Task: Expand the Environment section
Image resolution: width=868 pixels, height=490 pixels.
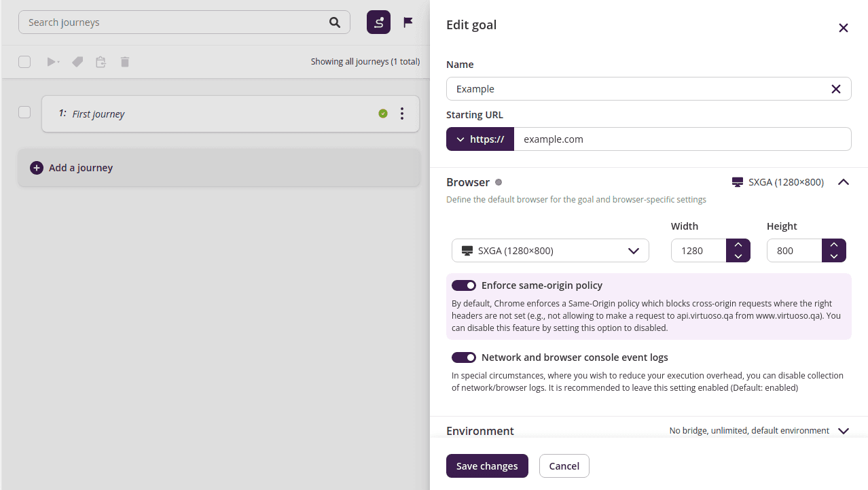Action: point(844,430)
